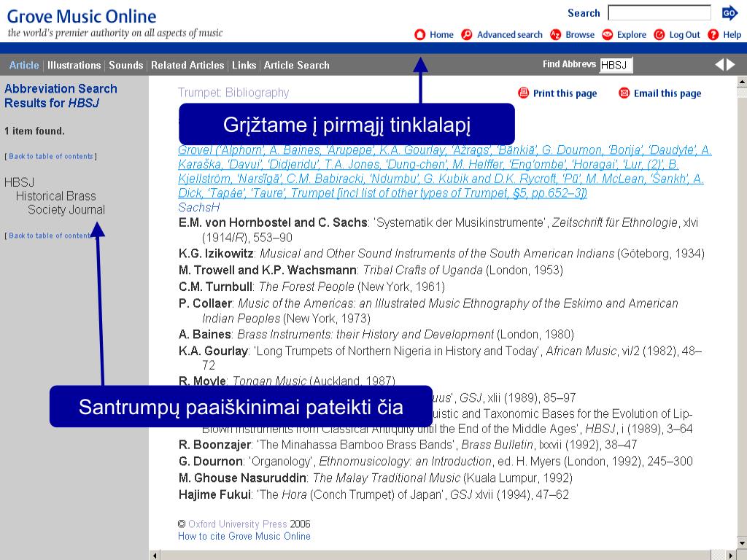This screenshot has width=747, height=560.
Task: Focus the top Search input field
Action: [659, 13]
